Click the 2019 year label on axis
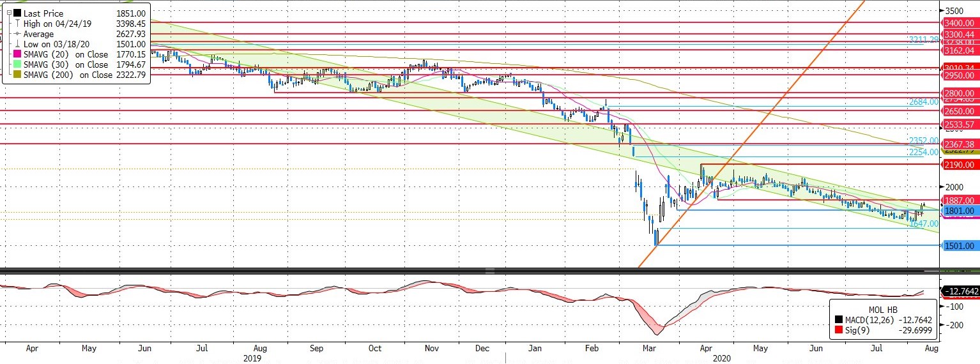 tap(252, 358)
